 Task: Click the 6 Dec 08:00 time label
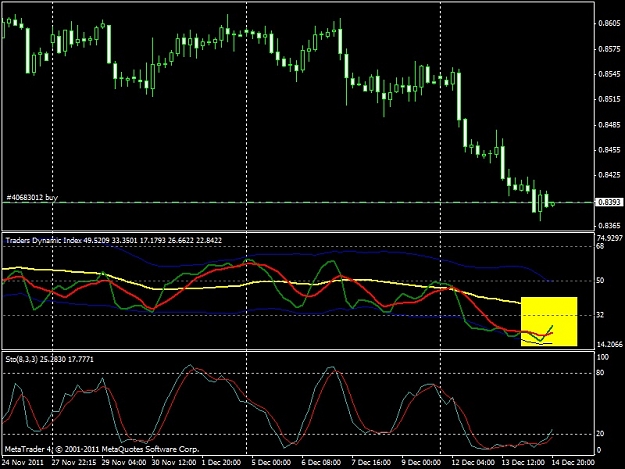(x=321, y=463)
